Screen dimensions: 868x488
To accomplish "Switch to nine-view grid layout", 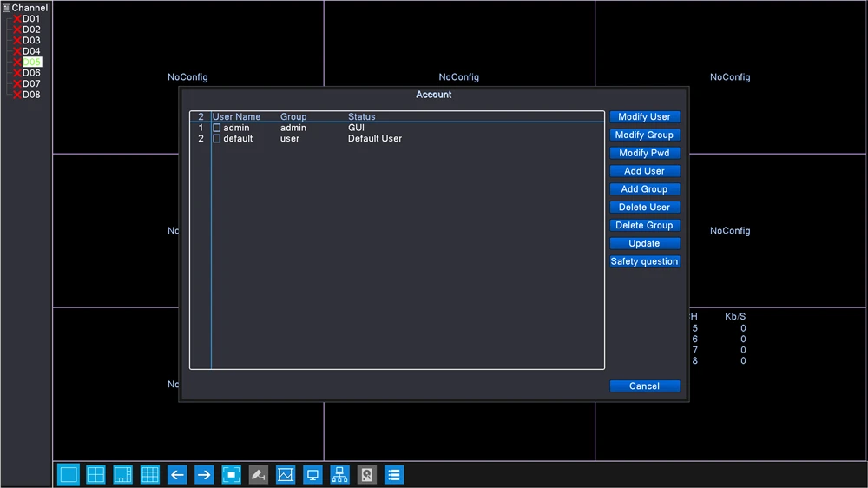I will click(150, 475).
